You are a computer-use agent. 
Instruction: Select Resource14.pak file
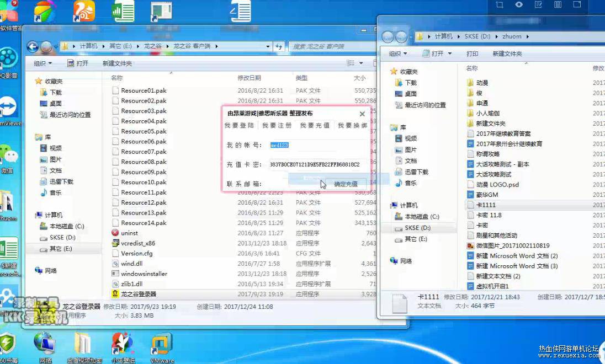[x=144, y=223]
